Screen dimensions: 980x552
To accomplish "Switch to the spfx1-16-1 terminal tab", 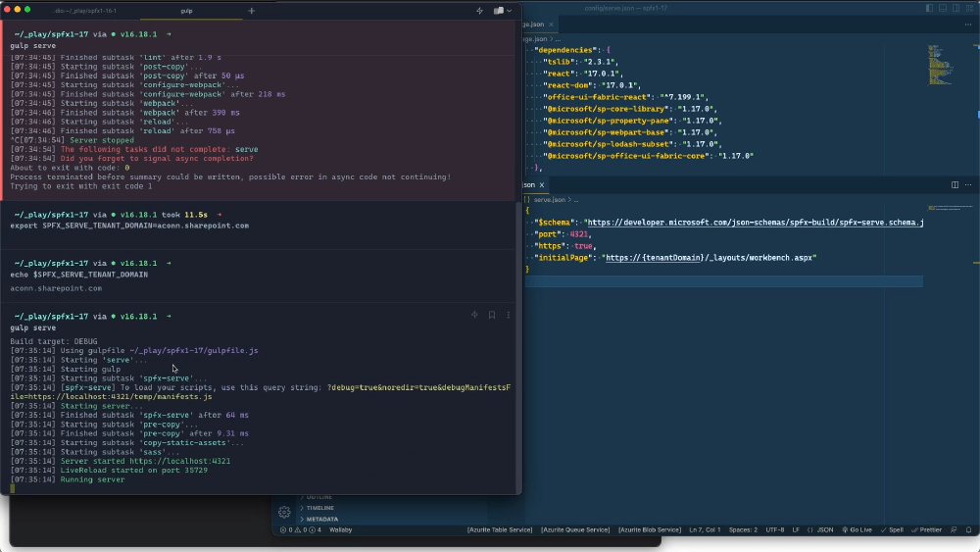I will pyautogui.click(x=85, y=11).
